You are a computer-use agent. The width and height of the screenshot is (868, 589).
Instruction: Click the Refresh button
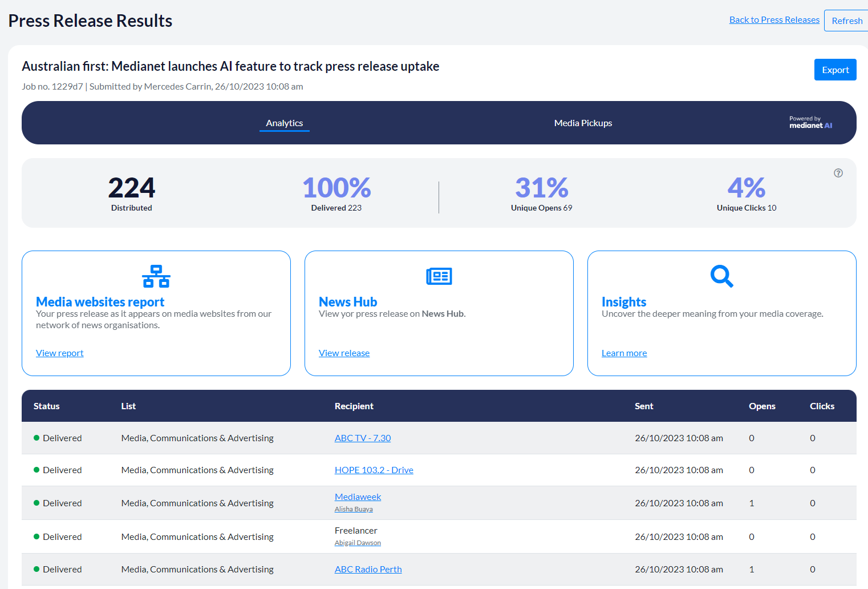[x=846, y=21]
